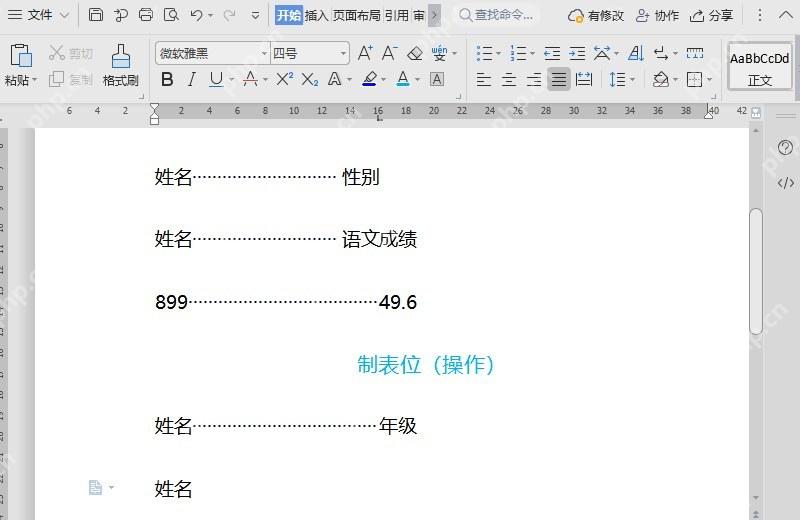This screenshot has height=520, width=800.
Task: Click the Redo arrow
Action: coord(229,15)
